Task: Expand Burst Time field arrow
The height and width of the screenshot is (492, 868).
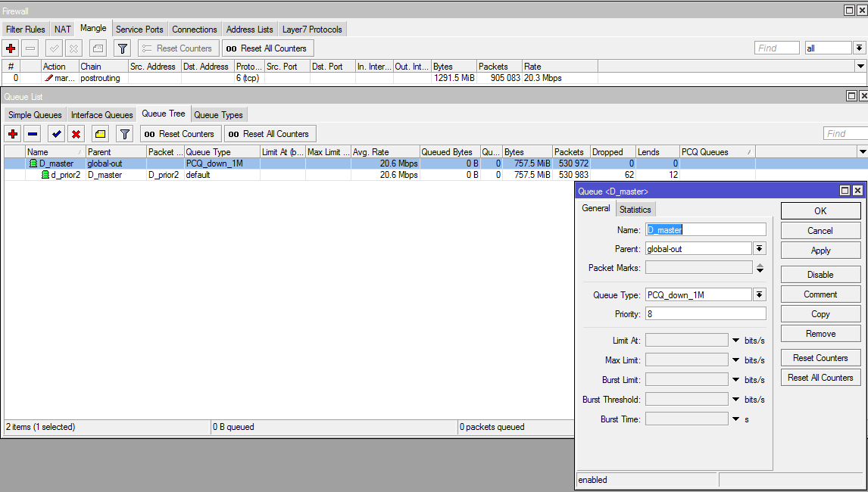Action: [x=735, y=419]
